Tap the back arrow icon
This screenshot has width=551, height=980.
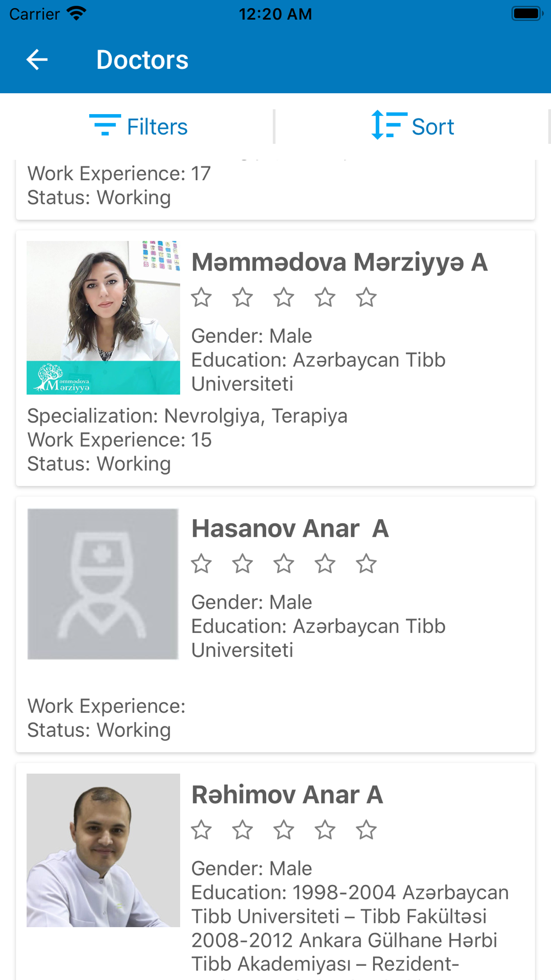pos(37,60)
